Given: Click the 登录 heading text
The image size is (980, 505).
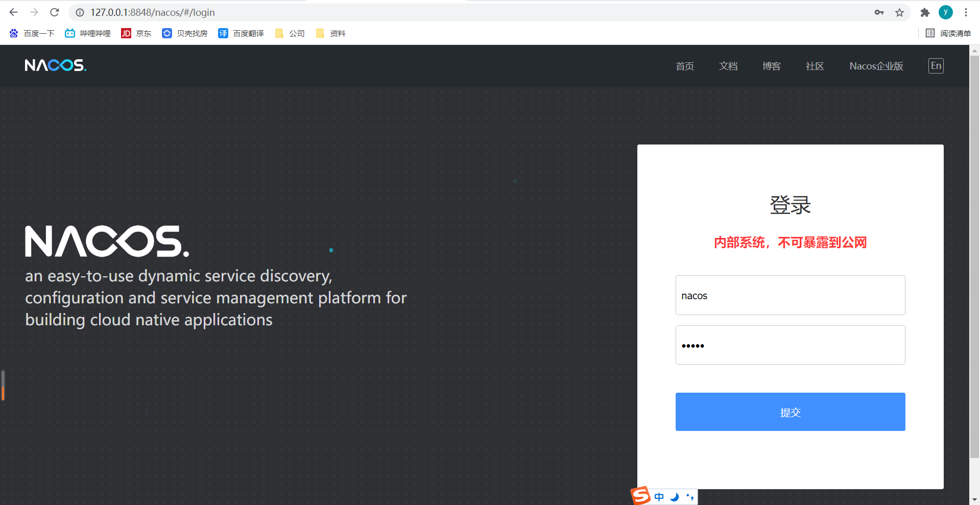Looking at the screenshot, I should pyautogui.click(x=791, y=205).
